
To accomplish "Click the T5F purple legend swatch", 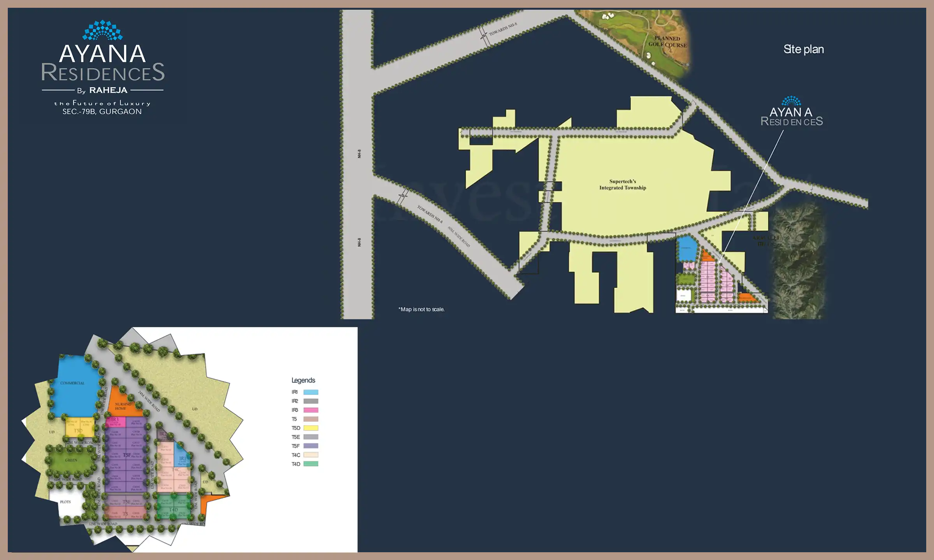I will point(311,446).
